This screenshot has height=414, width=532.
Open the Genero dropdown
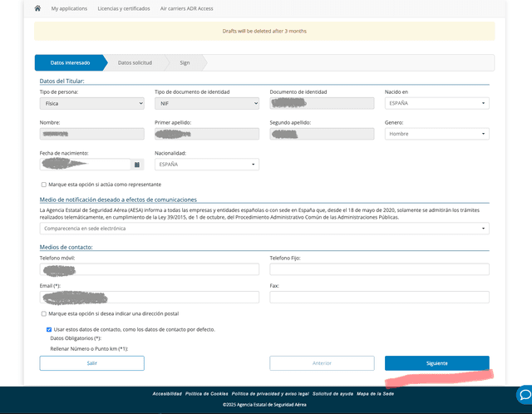[x=436, y=134]
